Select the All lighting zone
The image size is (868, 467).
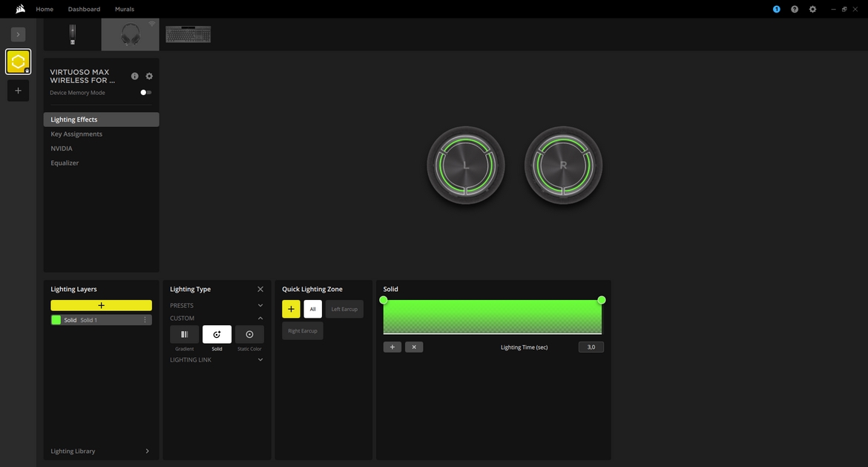tap(313, 309)
